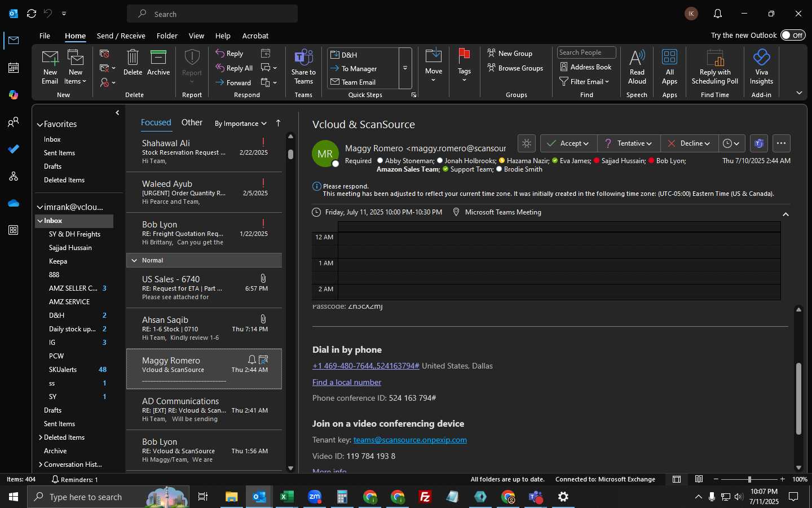Share the message to Teams

(x=303, y=67)
